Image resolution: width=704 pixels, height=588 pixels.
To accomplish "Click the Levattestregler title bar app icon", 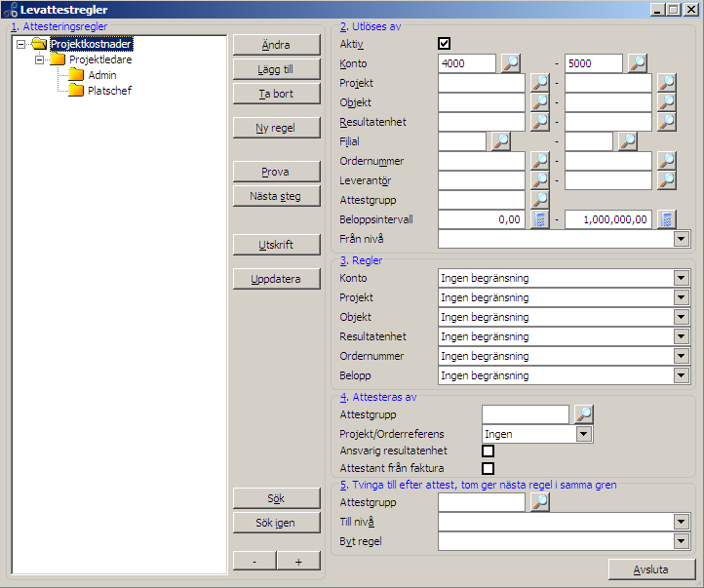I will coord(10,10).
